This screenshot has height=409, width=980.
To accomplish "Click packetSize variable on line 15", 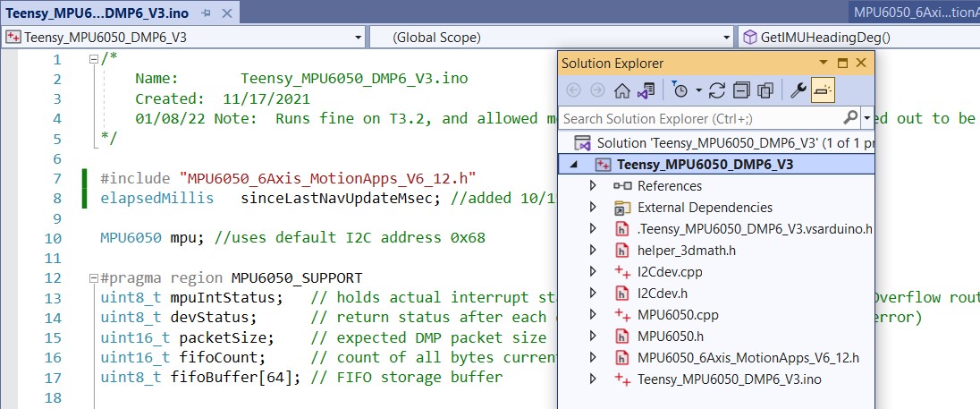I will (x=223, y=337).
